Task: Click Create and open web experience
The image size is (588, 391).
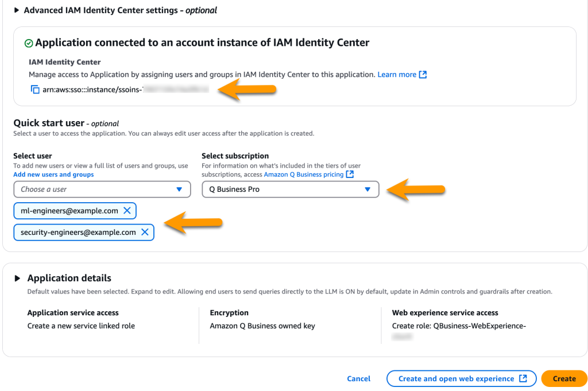Action: (456, 378)
